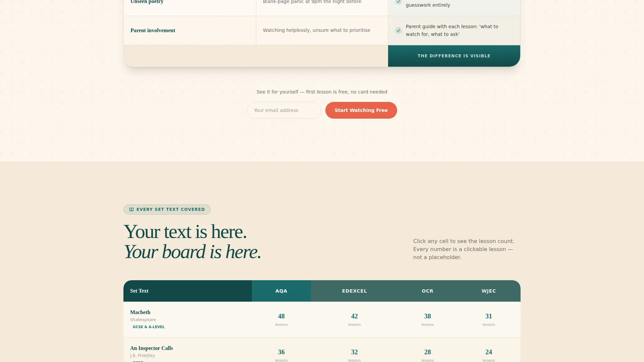Click the 'Your text is here.' heading

click(185, 232)
